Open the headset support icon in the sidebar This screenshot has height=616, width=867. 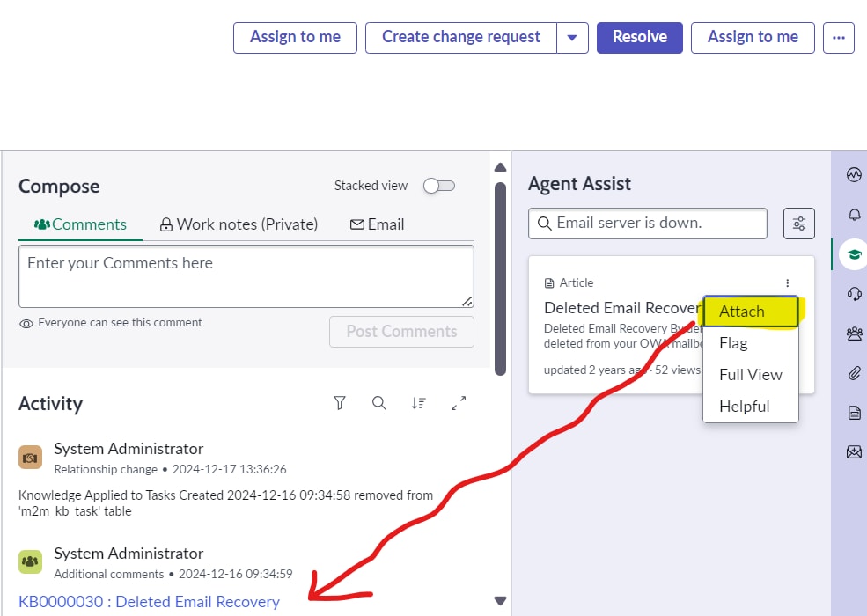pyautogui.click(x=853, y=293)
